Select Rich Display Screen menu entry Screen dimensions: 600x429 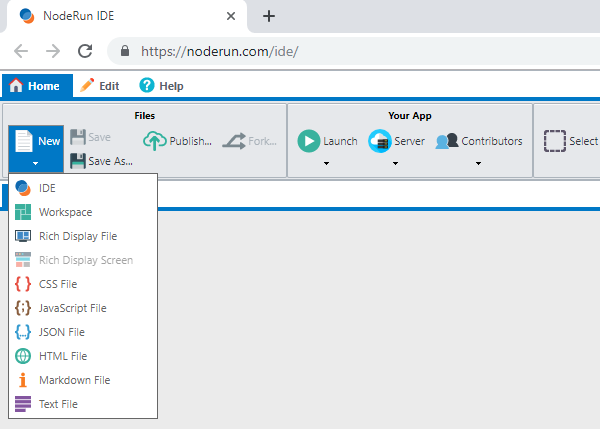(83, 260)
